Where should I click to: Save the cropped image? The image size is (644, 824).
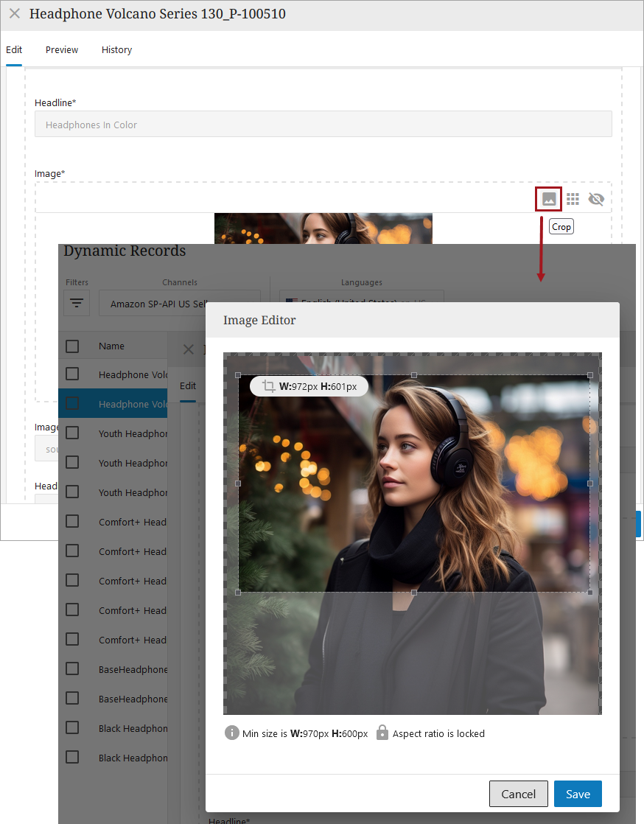click(x=578, y=794)
